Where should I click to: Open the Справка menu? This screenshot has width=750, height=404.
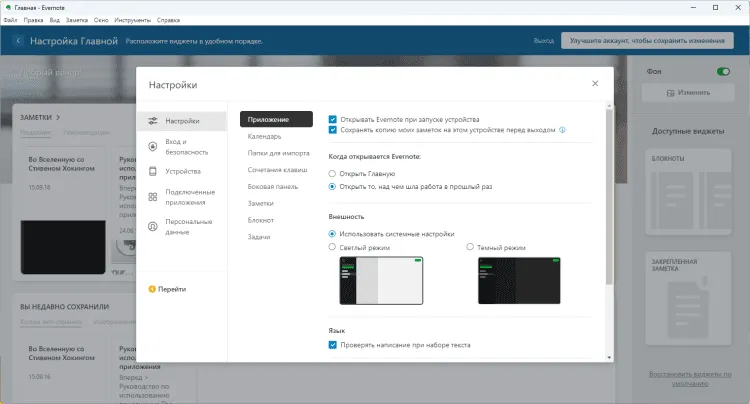pos(168,20)
